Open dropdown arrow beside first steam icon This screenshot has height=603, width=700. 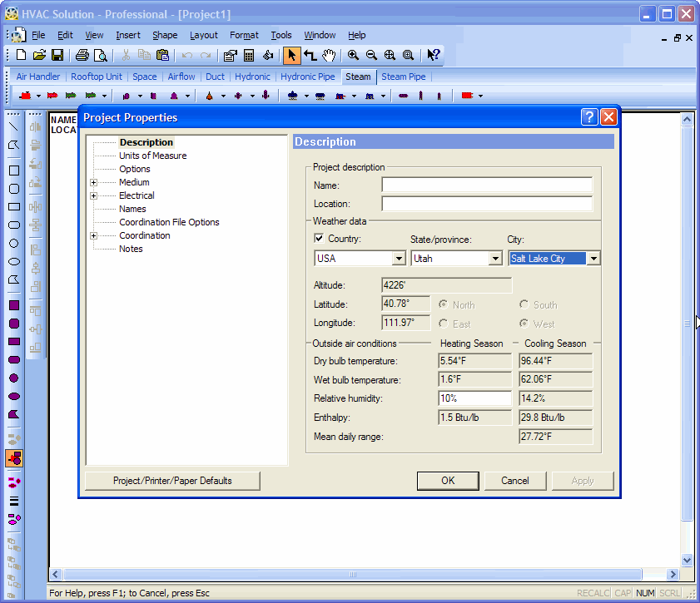(x=38, y=96)
